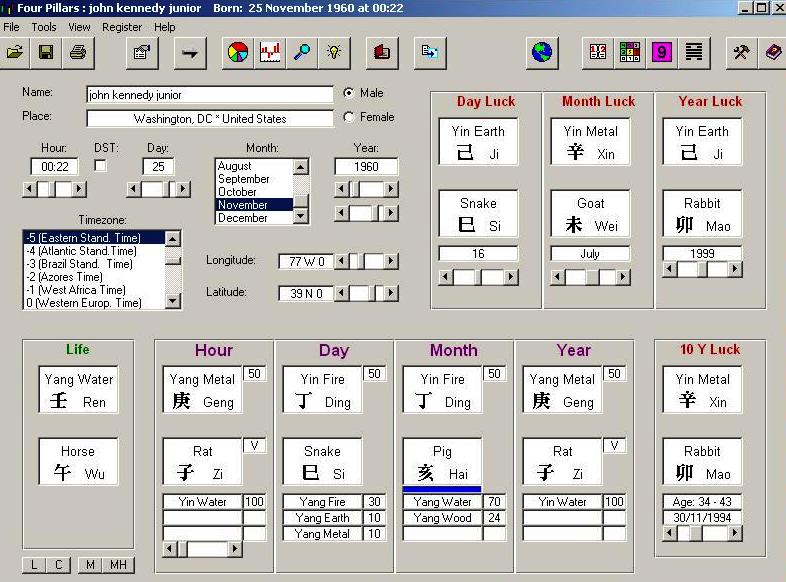Open file with the folder icon

coord(15,52)
